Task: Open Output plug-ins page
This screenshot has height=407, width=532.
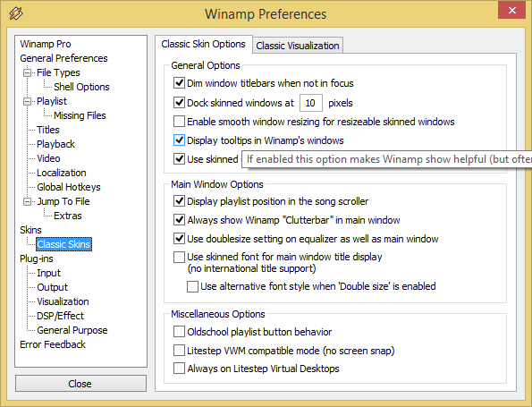Action: 52,287
